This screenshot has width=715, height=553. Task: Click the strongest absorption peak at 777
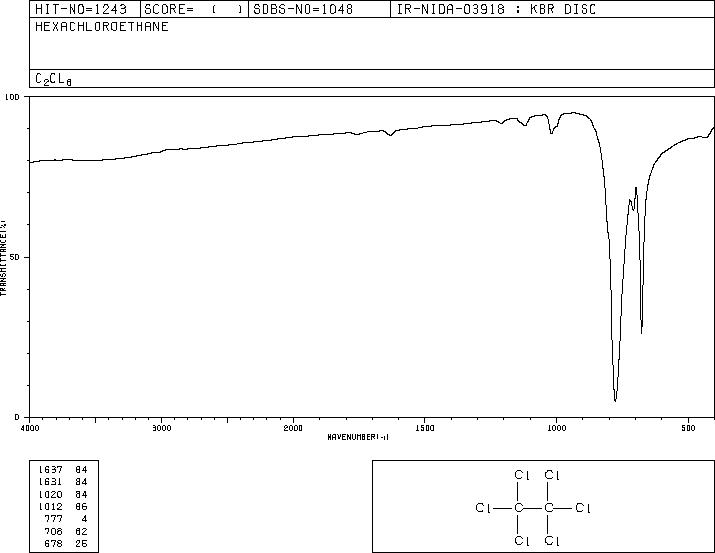pyautogui.click(x=615, y=400)
